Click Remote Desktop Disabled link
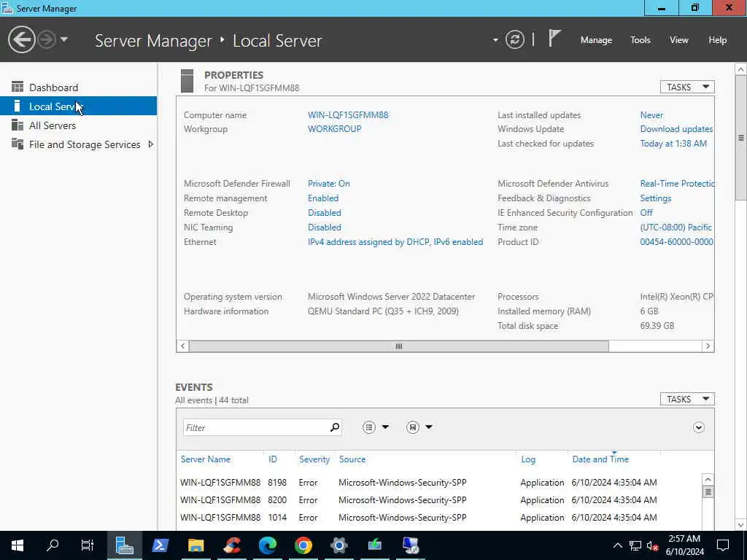 click(325, 212)
